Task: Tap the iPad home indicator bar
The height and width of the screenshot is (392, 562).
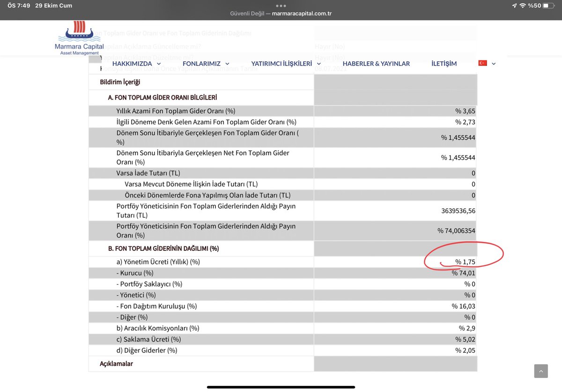Action: (x=281, y=387)
